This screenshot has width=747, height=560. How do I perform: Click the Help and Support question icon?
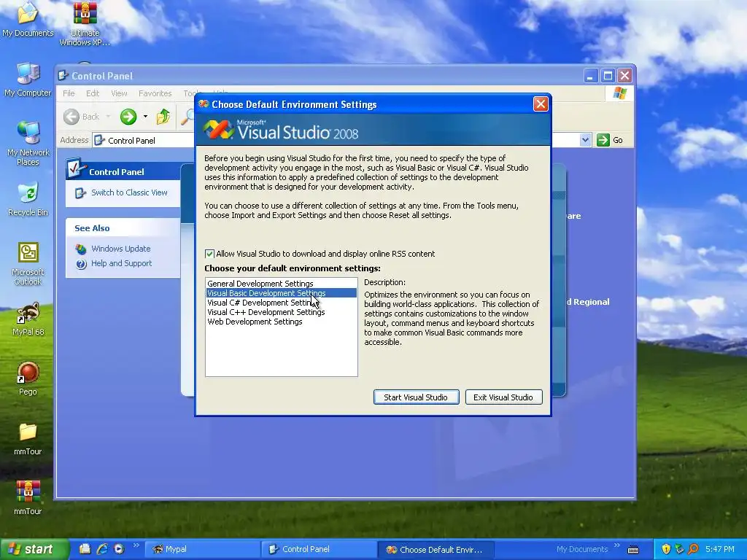point(81,264)
